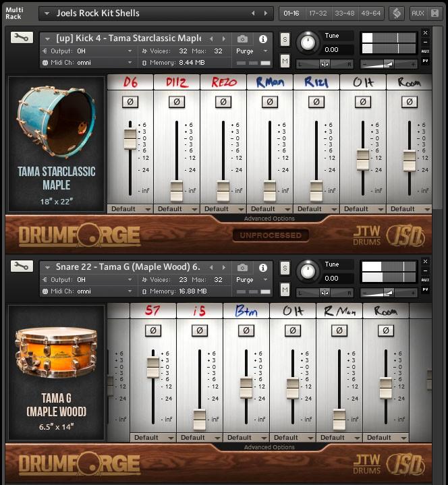
Task: Solo the Snare 22 instrument
Action: point(285,268)
